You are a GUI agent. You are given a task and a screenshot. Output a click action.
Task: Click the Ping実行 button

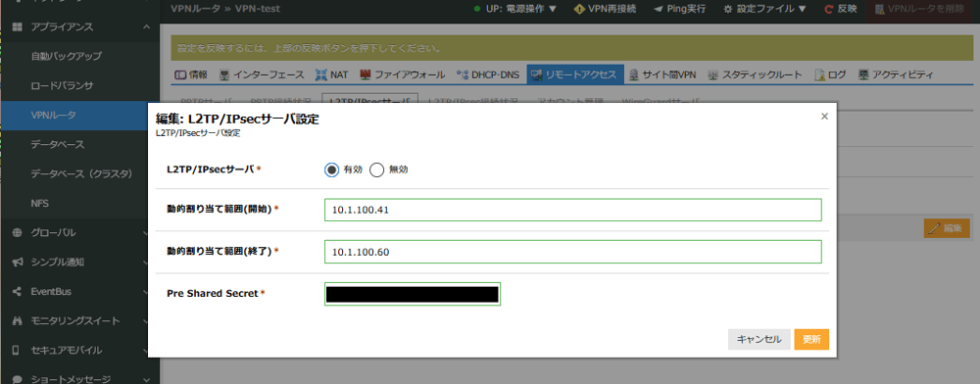coord(679,10)
